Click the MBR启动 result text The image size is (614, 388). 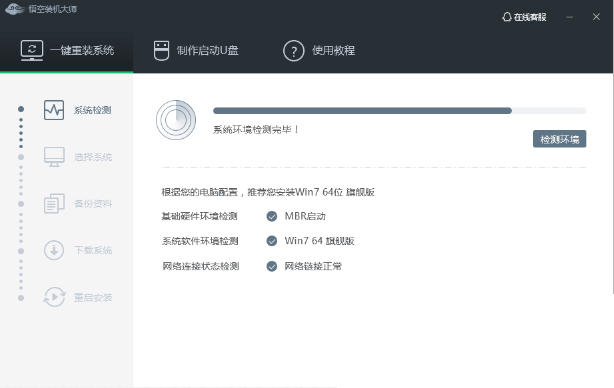pos(305,216)
